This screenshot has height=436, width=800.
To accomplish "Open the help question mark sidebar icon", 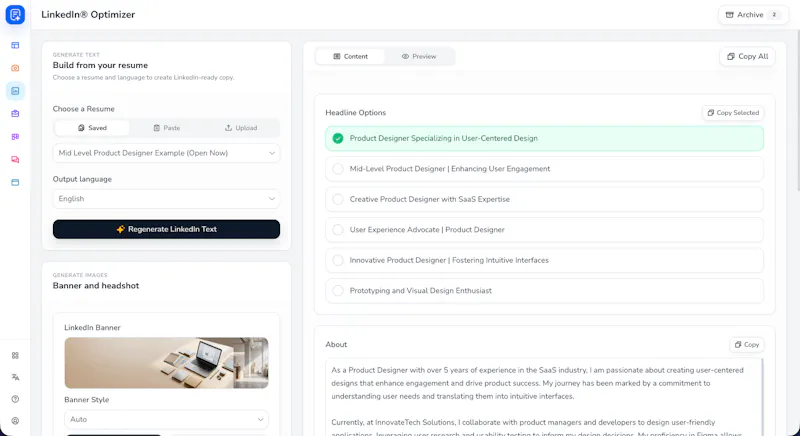I will point(15,399).
